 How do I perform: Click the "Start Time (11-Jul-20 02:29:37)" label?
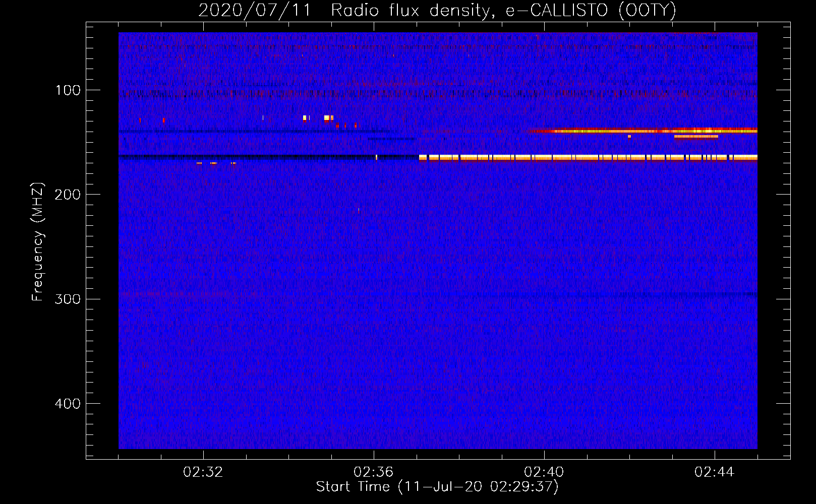(437, 487)
